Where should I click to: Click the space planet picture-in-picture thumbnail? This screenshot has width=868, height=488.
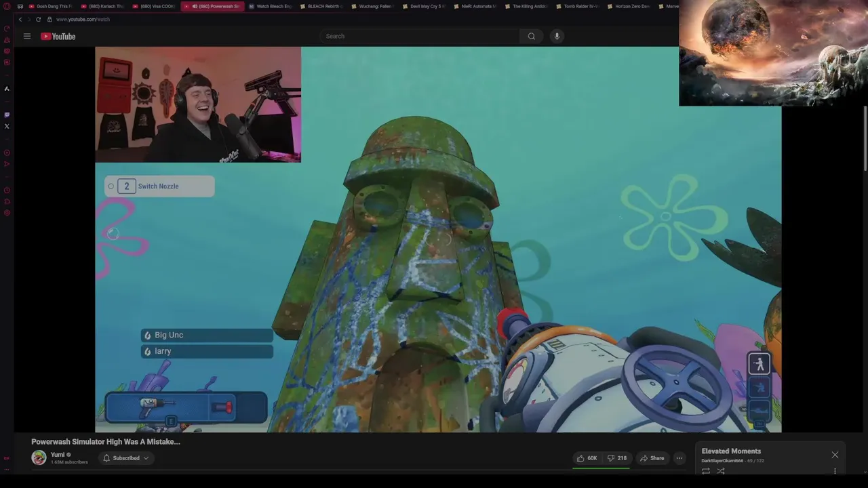click(x=773, y=53)
